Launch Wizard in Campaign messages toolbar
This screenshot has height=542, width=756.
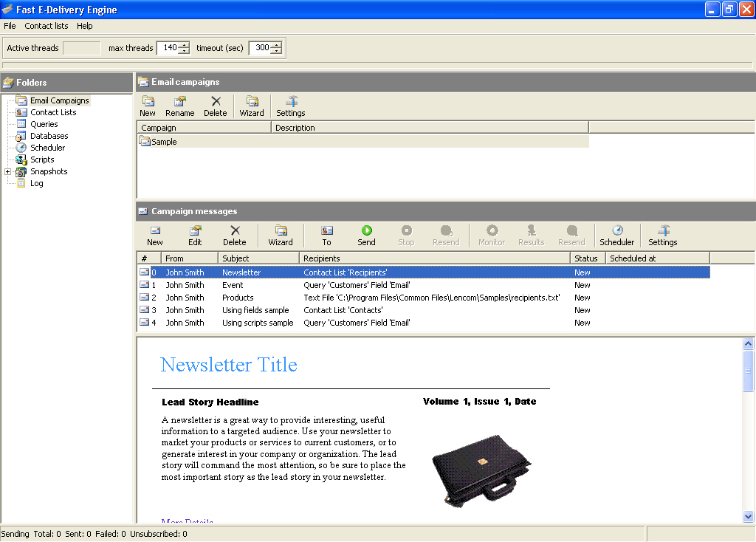point(281,236)
